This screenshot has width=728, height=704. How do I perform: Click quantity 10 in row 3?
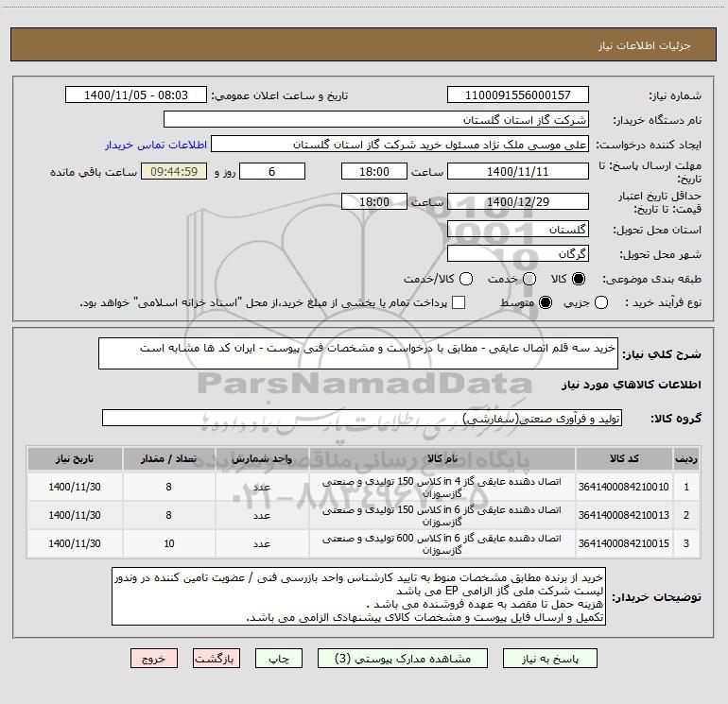[x=169, y=543]
